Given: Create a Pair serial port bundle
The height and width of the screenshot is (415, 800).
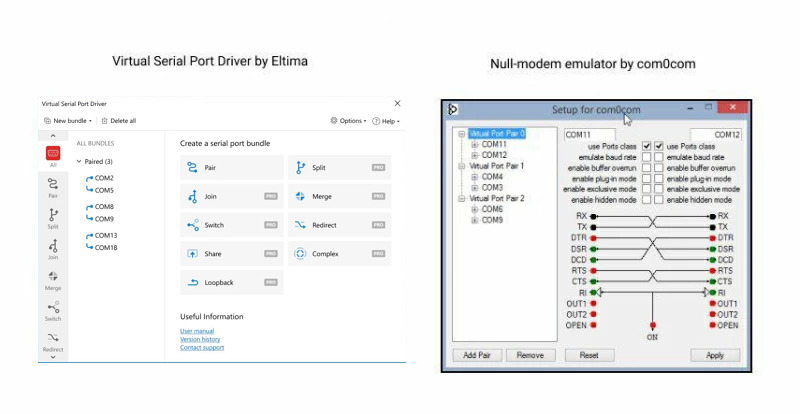Looking at the screenshot, I should (x=232, y=167).
